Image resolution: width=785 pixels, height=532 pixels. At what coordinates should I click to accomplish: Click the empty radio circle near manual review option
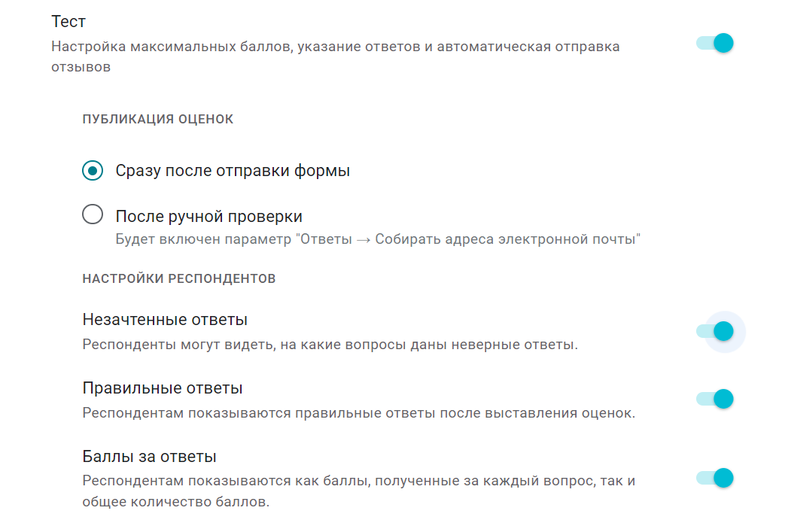[93, 214]
